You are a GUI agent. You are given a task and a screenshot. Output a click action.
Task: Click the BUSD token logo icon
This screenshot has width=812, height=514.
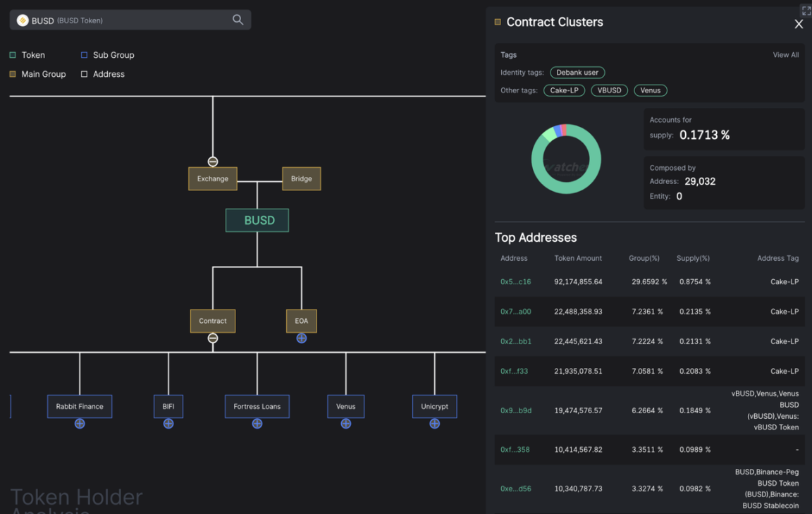click(x=23, y=20)
